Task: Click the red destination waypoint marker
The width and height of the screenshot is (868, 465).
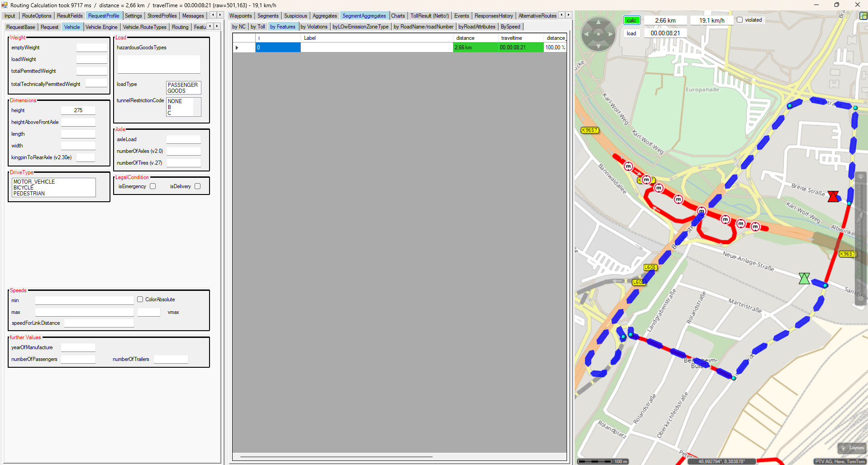Action: [833, 196]
